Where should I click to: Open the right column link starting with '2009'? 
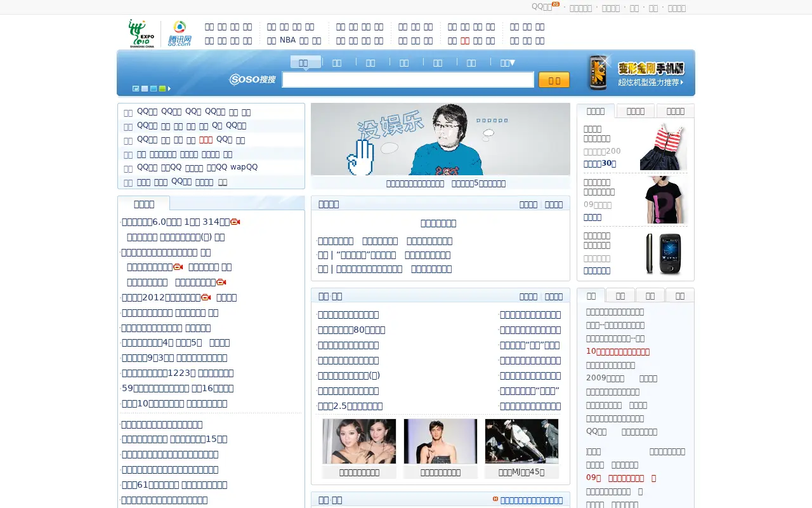pos(605,378)
